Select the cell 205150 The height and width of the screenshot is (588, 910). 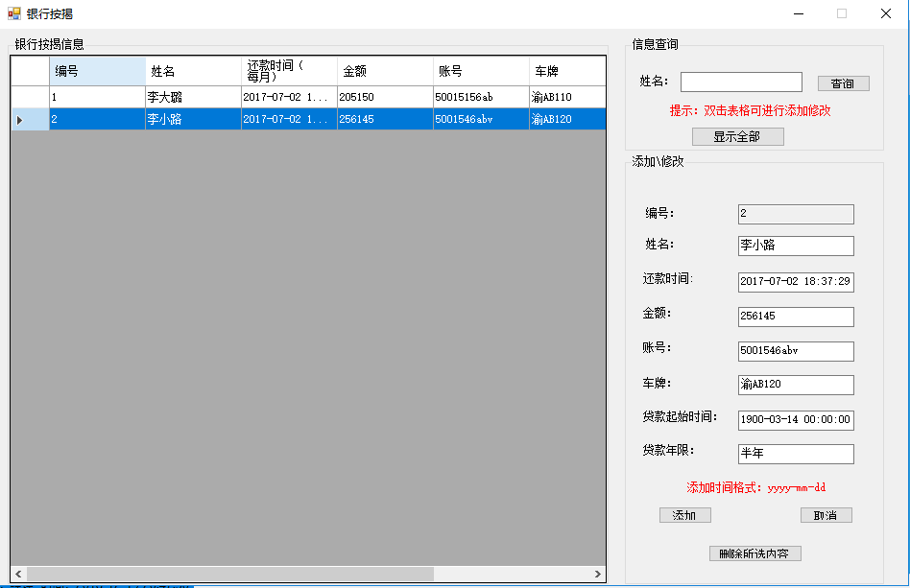[385, 98]
